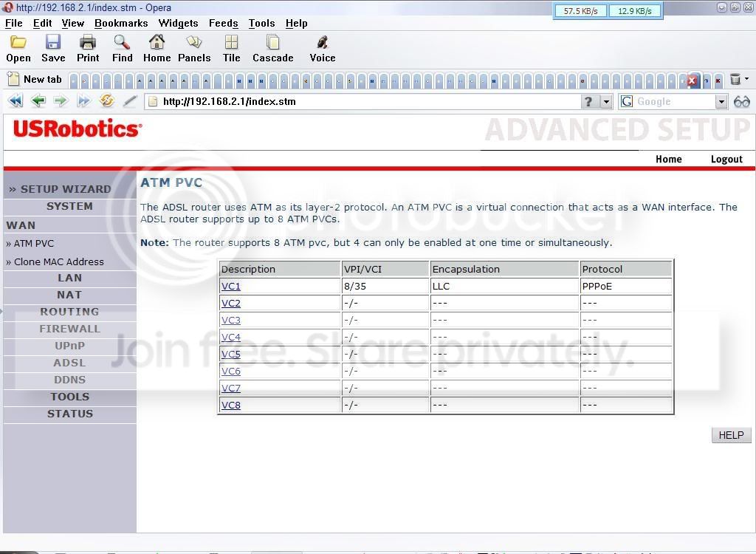This screenshot has height=554, width=756.
Task: Click the Find magnifier icon
Action: click(x=122, y=42)
